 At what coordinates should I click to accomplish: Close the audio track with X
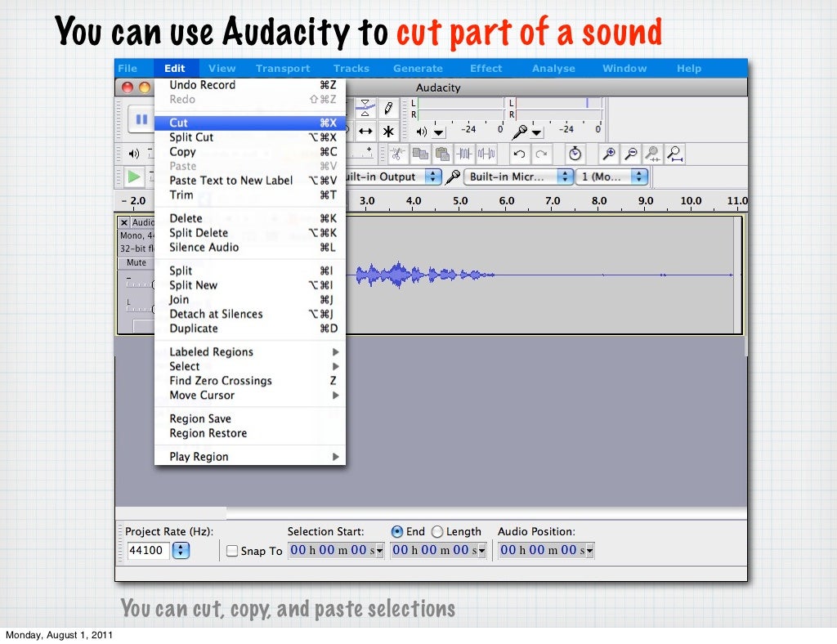(124, 222)
